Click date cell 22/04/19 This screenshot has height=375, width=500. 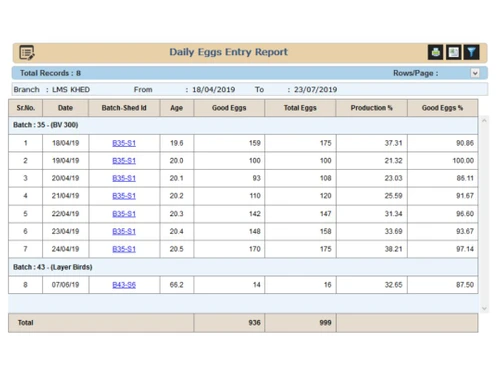pyautogui.click(x=65, y=214)
